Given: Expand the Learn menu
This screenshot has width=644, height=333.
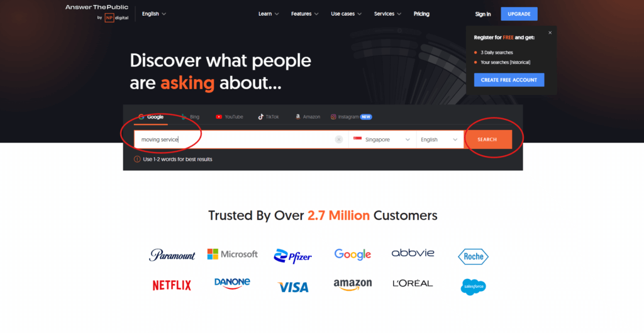Looking at the screenshot, I should [269, 14].
